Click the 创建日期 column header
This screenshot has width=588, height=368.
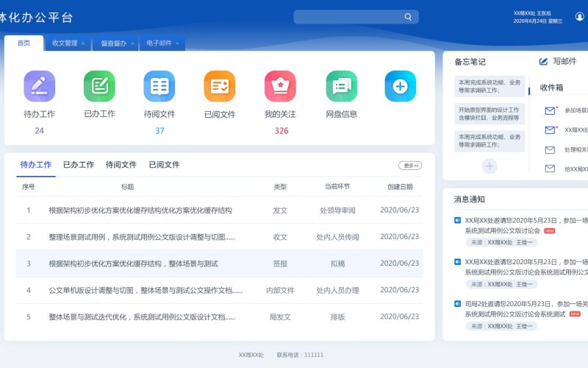400,187
